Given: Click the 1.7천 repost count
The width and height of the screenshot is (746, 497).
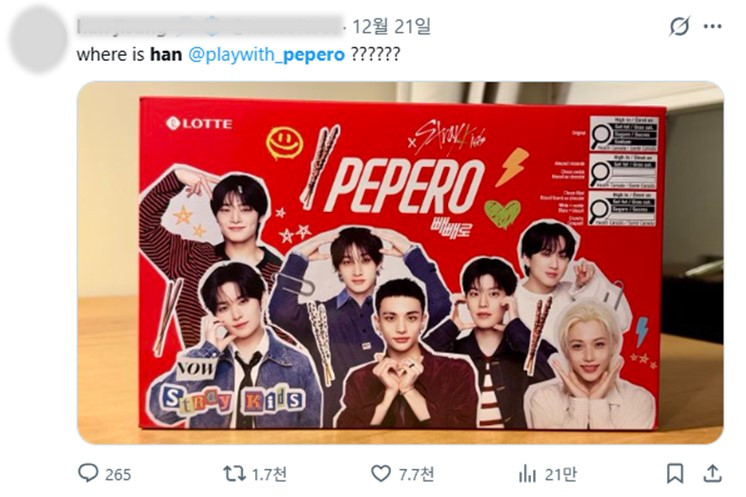Looking at the screenshot, I should point(269,474).
